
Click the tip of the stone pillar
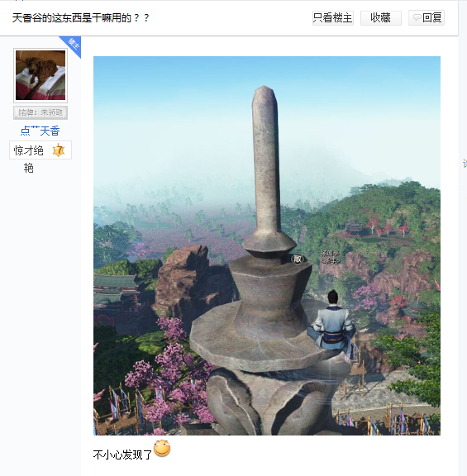tap(264, 91)
